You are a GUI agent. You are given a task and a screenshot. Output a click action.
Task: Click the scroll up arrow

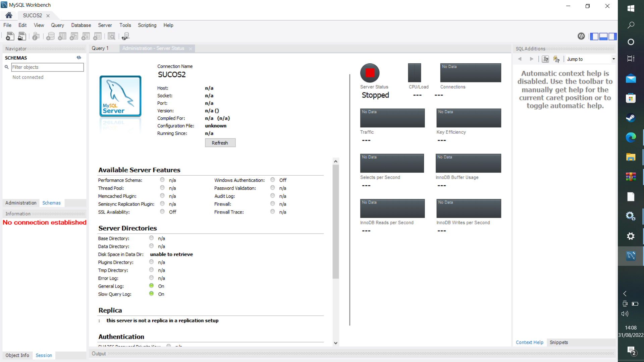click(336, 161)
